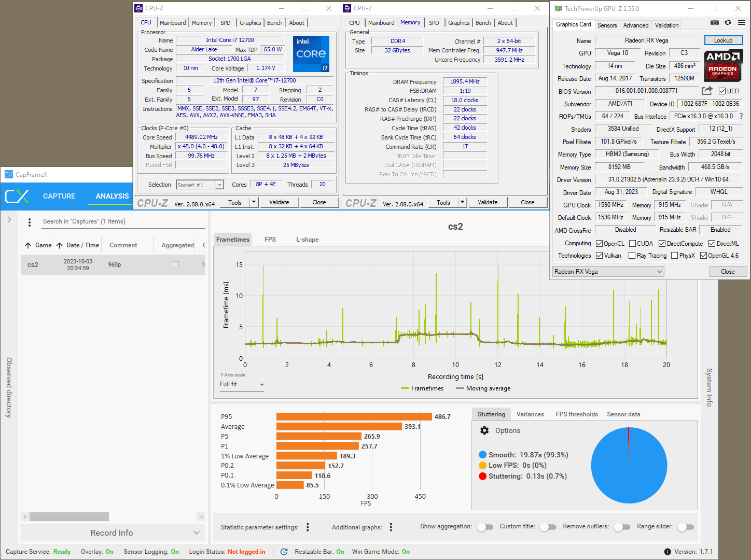
Task: Click Validate in the CPU-Z Memory window
Action: click(488, 202)
